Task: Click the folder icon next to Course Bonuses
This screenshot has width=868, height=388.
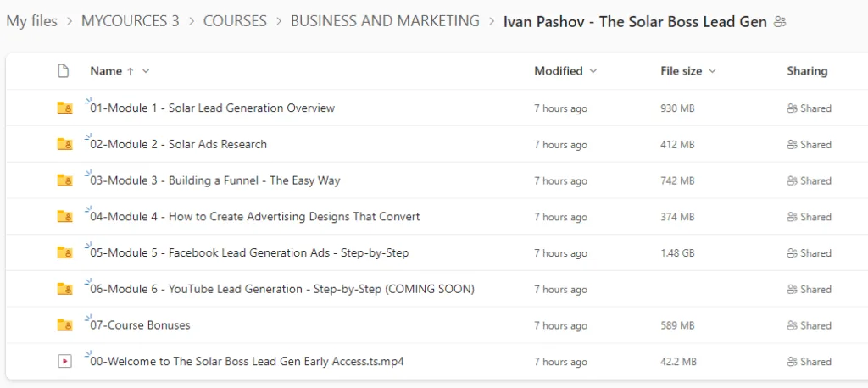Action: click(x=64, y=325)
